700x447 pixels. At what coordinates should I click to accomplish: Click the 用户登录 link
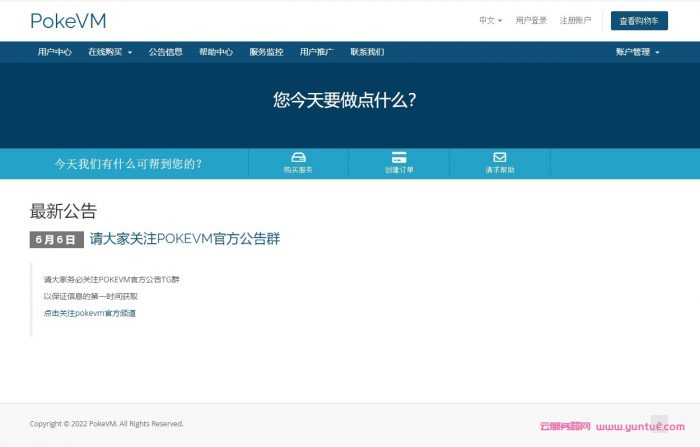click(531, 20)
